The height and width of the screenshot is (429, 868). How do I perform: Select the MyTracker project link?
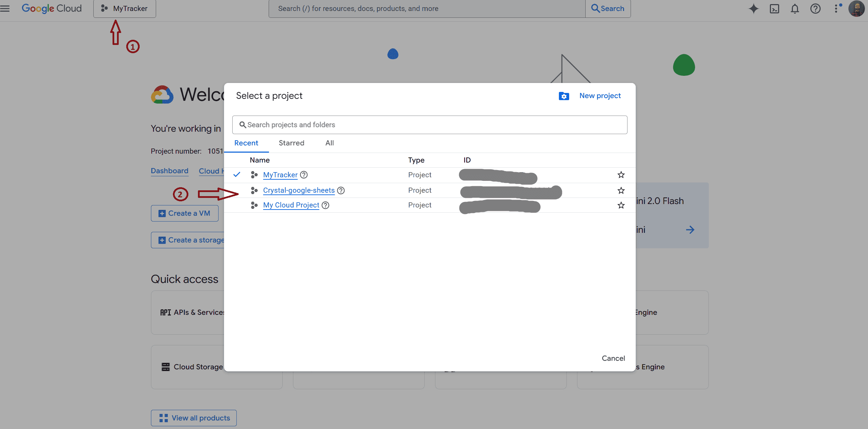(280, 175)
